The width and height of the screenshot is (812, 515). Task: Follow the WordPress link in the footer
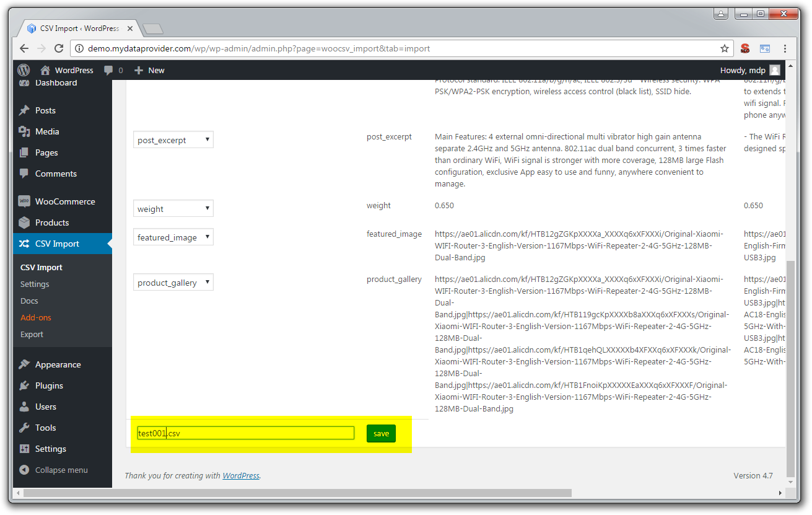pyautogui.click(x=241, y=475)
